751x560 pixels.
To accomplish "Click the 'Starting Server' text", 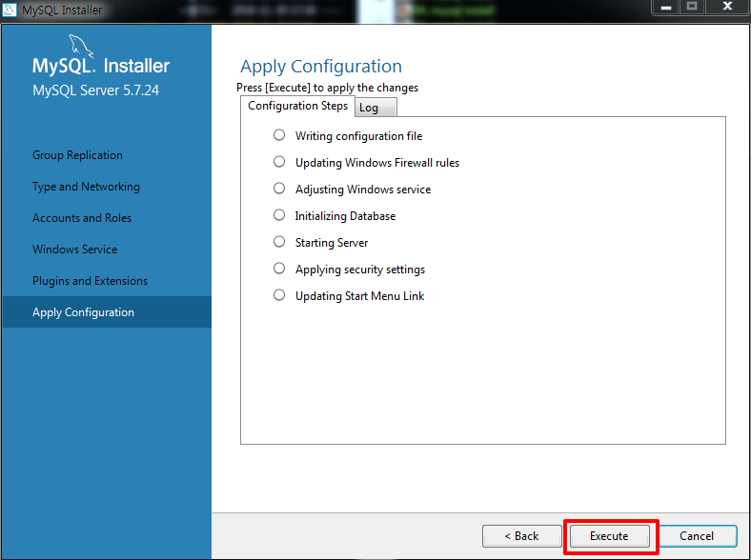I will click(x=332, y=243).
